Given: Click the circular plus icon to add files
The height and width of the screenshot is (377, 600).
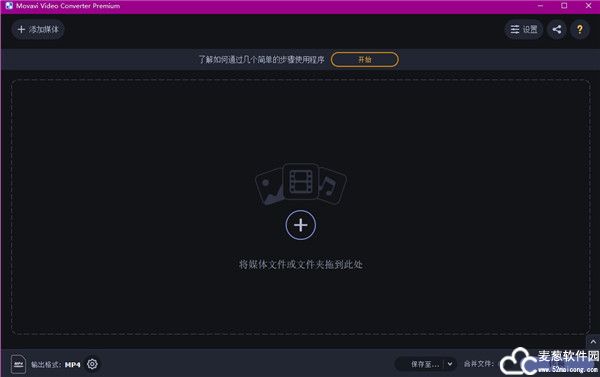Looking at the screenshot, I should 300,225.
